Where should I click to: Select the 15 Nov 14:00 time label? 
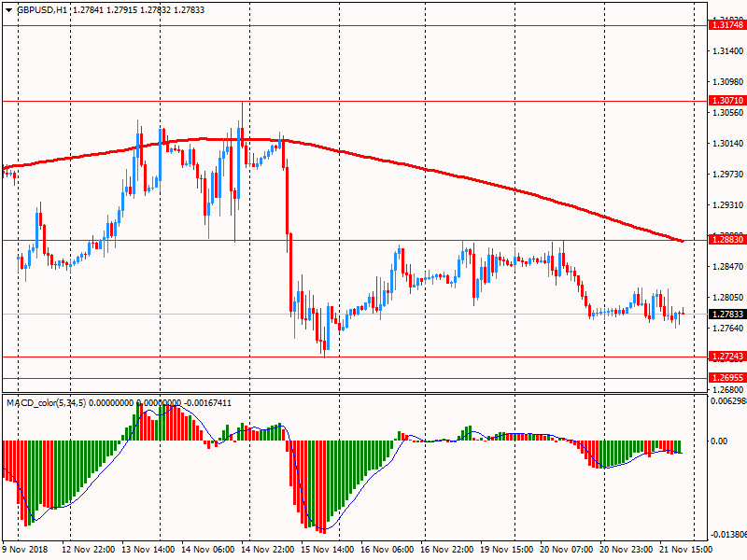[327, 551]
